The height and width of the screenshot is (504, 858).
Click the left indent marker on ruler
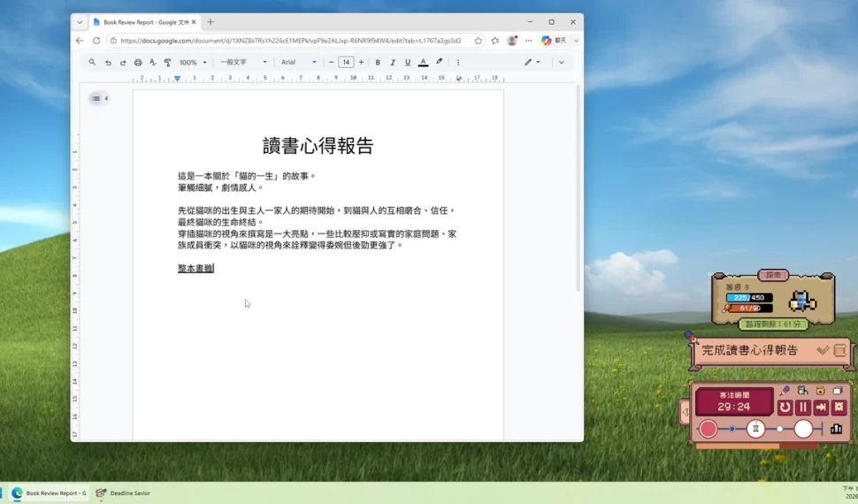177,80
